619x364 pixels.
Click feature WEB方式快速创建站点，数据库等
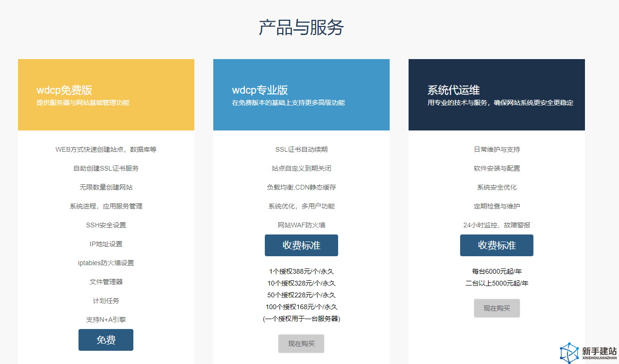(x=106, y=149)
